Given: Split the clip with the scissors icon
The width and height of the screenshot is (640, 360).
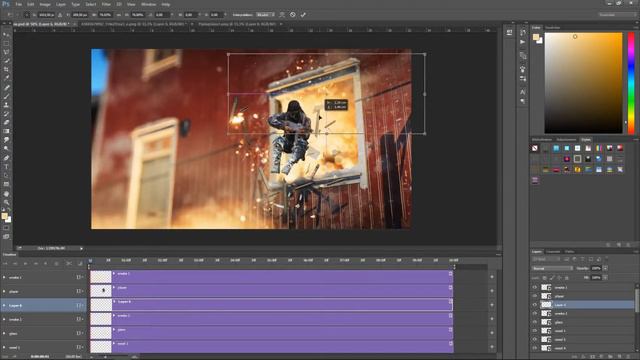Looking at the screenshot, I should click(x=69, y=264).
